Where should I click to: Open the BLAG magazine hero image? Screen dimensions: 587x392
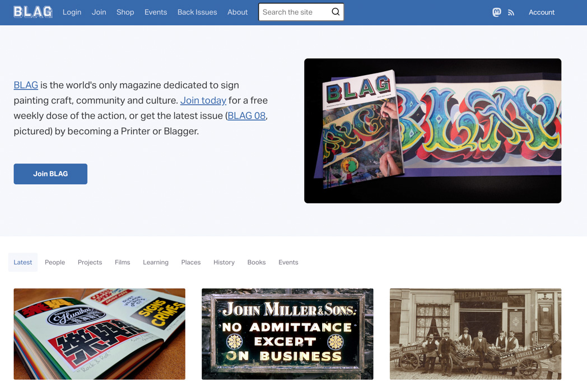(x=432, y=130)
